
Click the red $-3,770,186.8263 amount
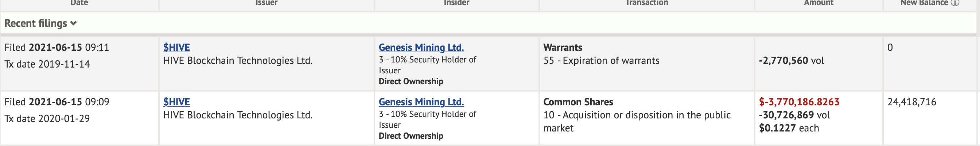(799, 102)
